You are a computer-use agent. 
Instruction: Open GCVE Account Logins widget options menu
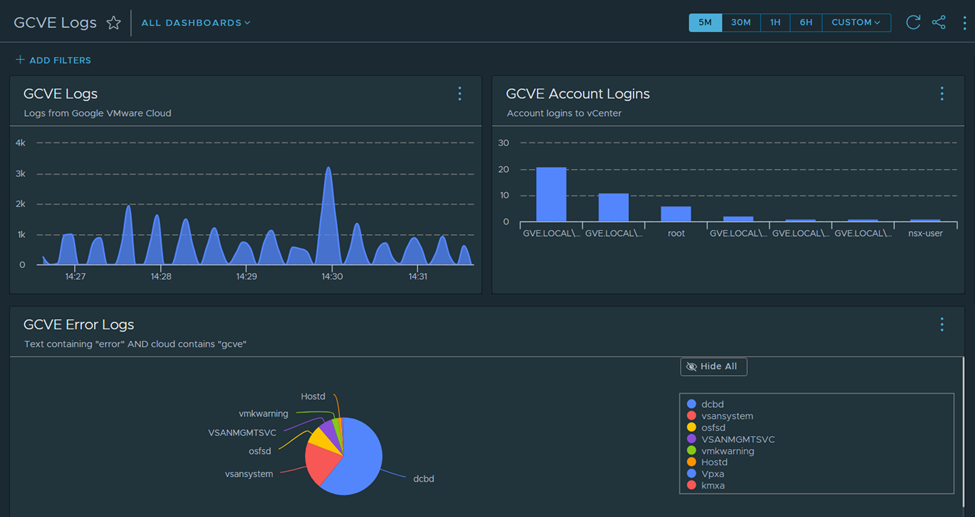point(942,94)
